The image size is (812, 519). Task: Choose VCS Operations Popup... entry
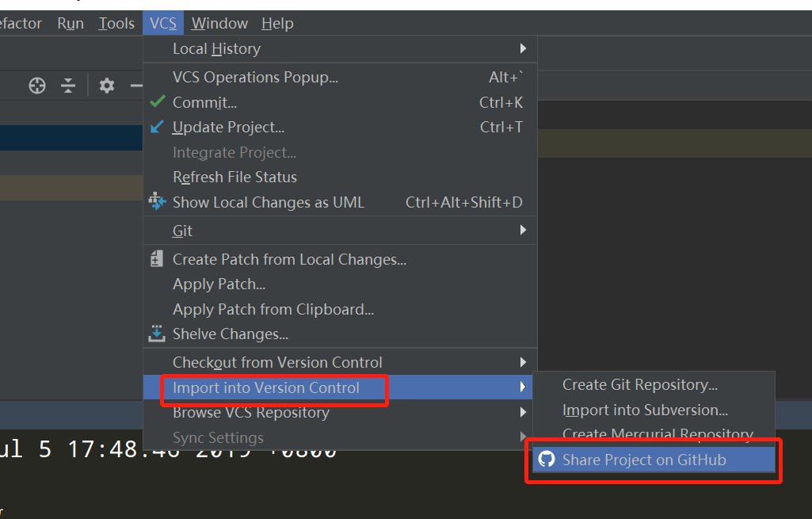pos(340,77)
